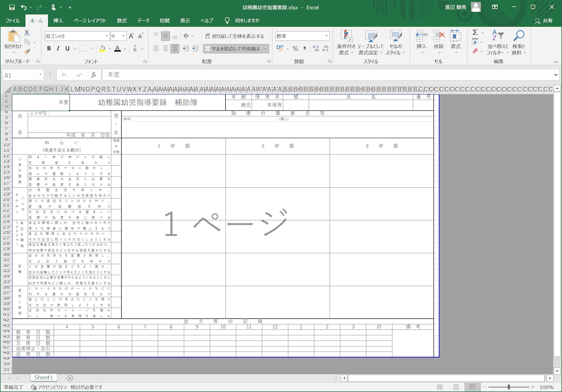The height and width of the screenshot is (392, 562).
Task: Toggle underline formatting
Action: pos(68,48)
